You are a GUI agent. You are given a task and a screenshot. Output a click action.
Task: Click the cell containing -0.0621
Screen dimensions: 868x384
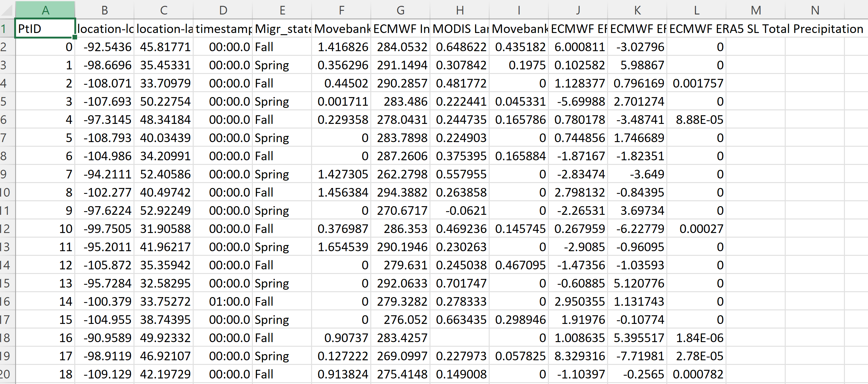[460, 210]
